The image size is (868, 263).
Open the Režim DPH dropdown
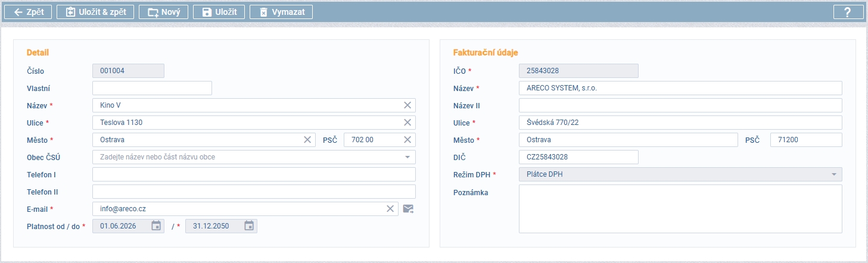(x=834, y=174)
